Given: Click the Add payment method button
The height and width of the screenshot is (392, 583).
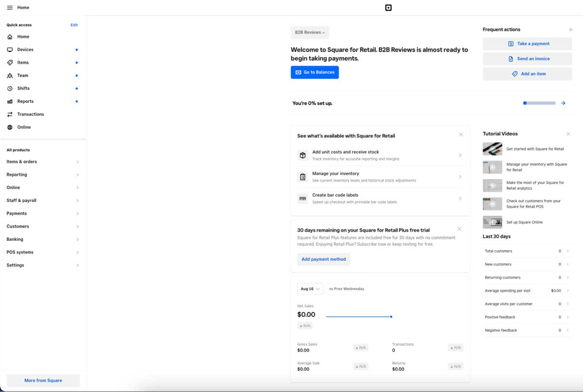Looking at the screenshot, I should [x=324, y=259].
